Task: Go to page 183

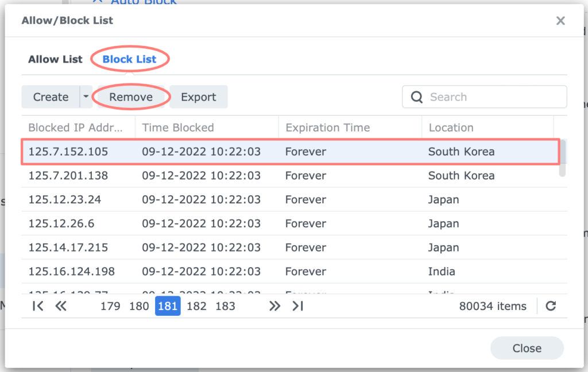Action: coord(225,306)
